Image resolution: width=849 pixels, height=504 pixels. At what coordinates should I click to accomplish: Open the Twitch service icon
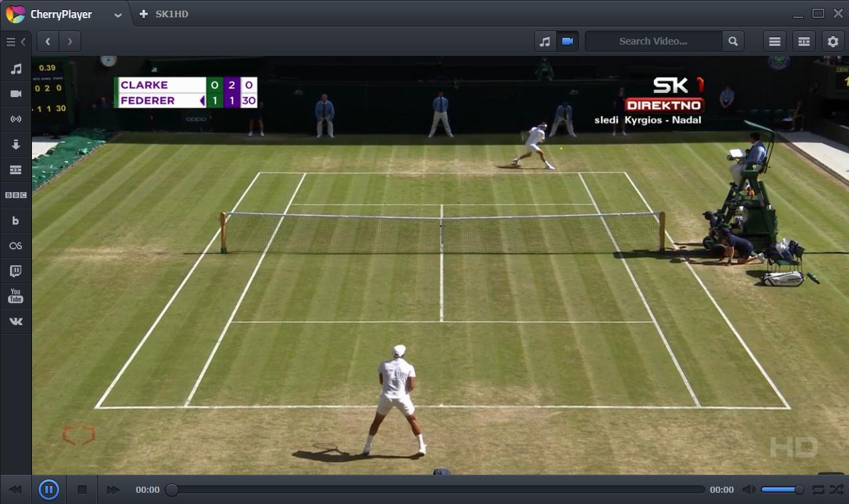(16, 271)
